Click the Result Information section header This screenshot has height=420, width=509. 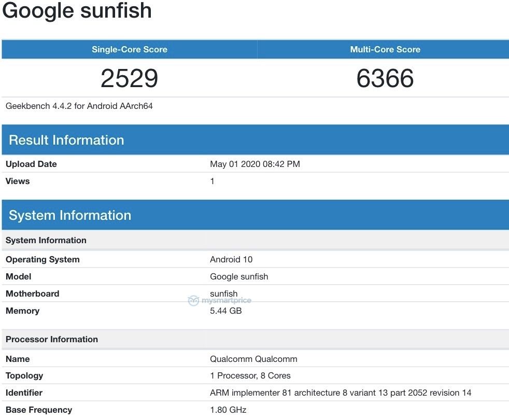(66, 140)
